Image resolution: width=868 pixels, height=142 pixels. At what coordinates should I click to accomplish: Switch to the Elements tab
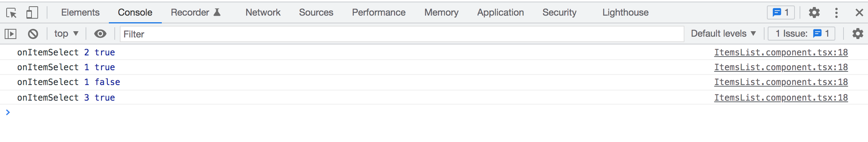pos(80,12)
